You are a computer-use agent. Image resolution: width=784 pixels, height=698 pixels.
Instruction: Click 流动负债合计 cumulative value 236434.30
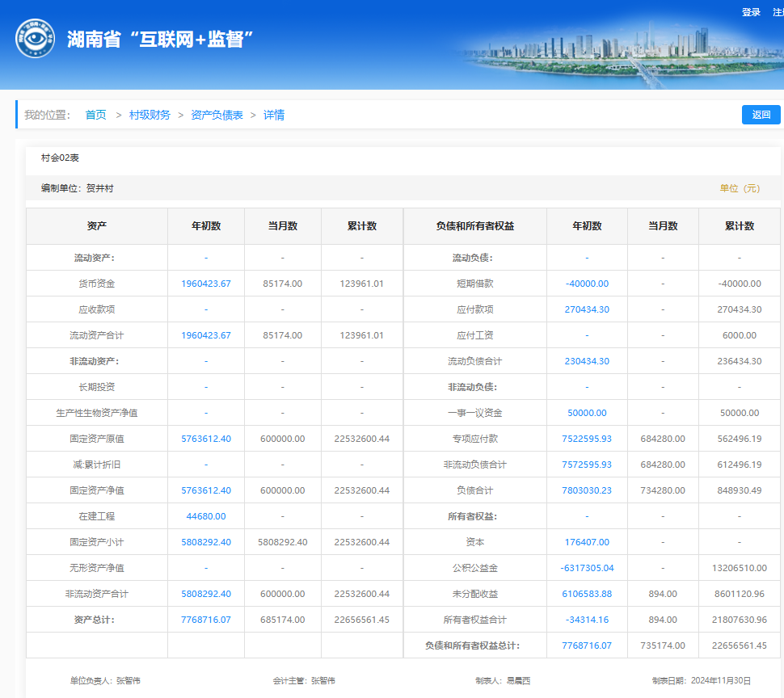(x=740, y=361)
